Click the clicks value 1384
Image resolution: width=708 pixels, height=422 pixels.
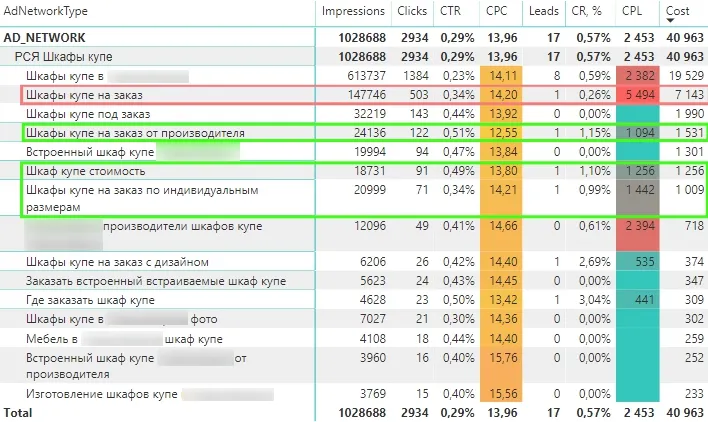tap(415, 76)
